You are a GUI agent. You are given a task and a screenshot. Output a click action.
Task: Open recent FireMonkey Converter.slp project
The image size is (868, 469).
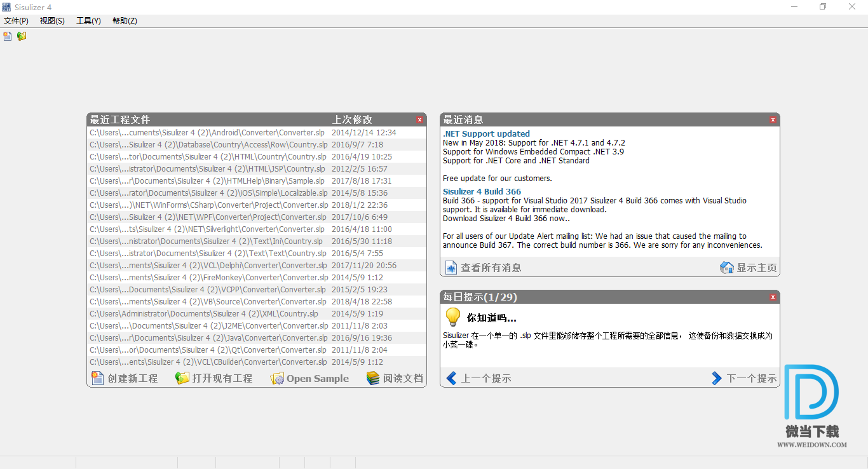(257, 278)
